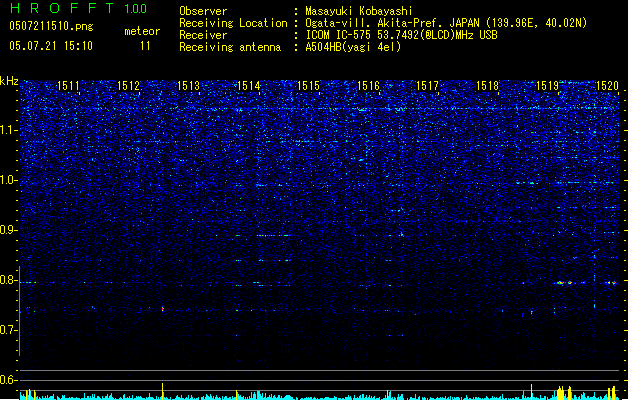Click the date stamp 05.07.21 15:10

click(51, 46)
